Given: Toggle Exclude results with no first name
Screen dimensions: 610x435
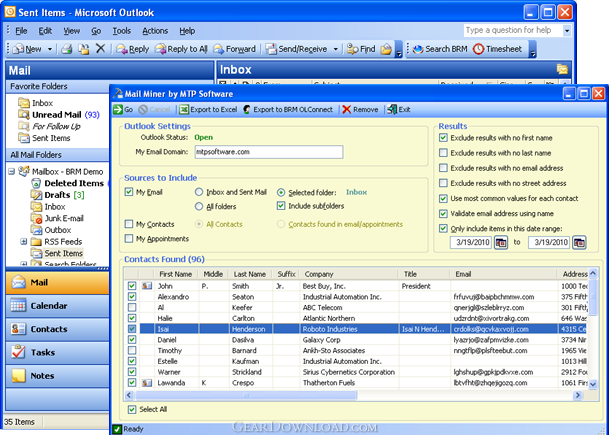Looking at the screenshot, I should (443, 138).
